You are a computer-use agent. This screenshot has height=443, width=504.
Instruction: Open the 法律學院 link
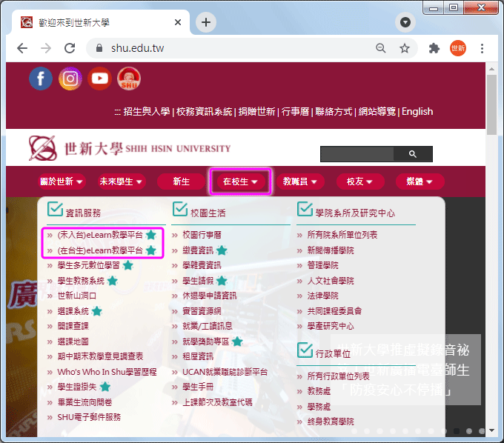coord(322,296)
